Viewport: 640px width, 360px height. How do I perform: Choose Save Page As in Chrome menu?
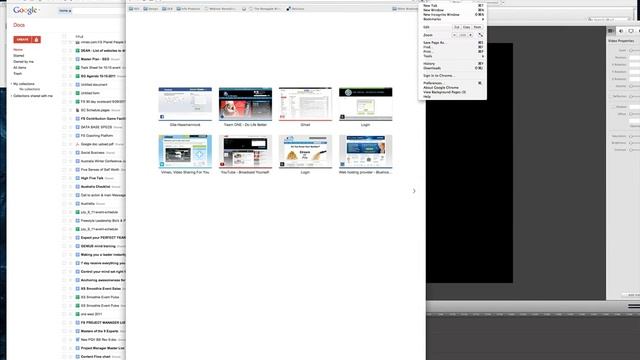point(452,42)
